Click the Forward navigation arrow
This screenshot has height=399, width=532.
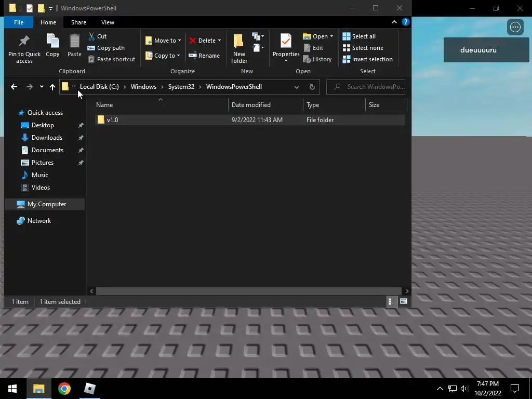[x=30, y=87]
